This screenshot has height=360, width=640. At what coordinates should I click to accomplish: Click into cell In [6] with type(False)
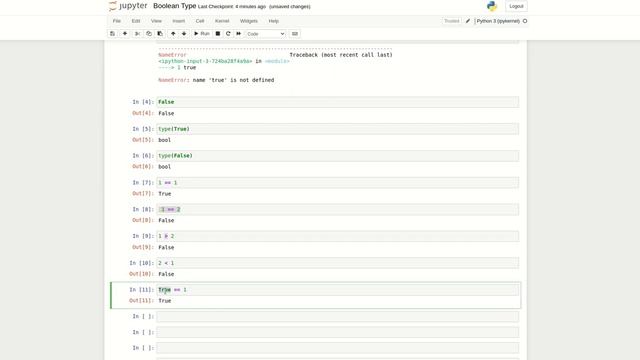pyautogui.click(x=338, y=156)
